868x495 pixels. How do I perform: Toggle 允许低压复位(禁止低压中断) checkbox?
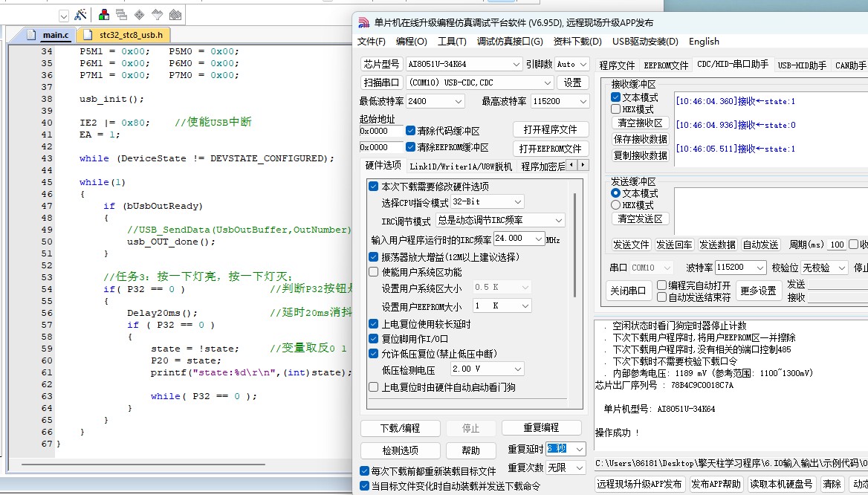coord(374,353)
